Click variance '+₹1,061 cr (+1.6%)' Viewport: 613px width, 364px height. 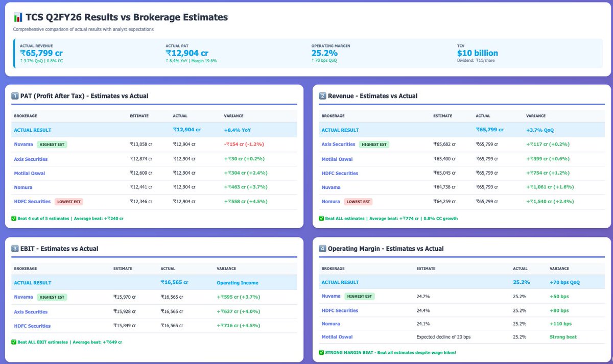550,187
